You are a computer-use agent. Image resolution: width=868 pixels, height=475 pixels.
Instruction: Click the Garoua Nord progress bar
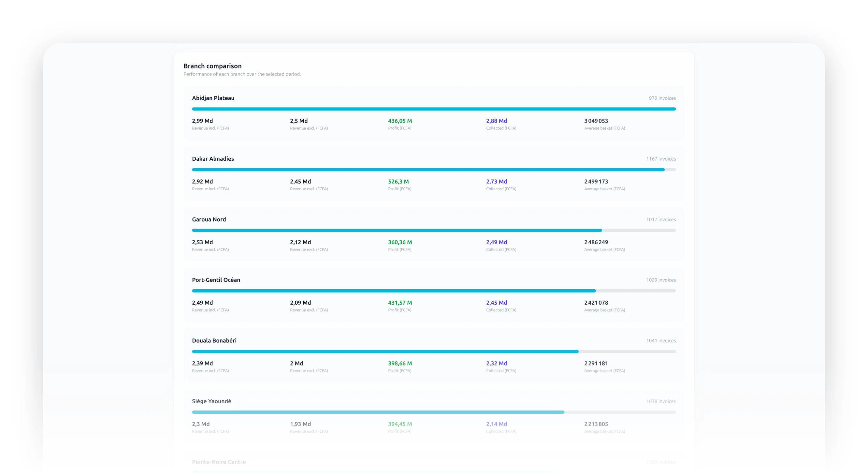[x=434, y=230]
